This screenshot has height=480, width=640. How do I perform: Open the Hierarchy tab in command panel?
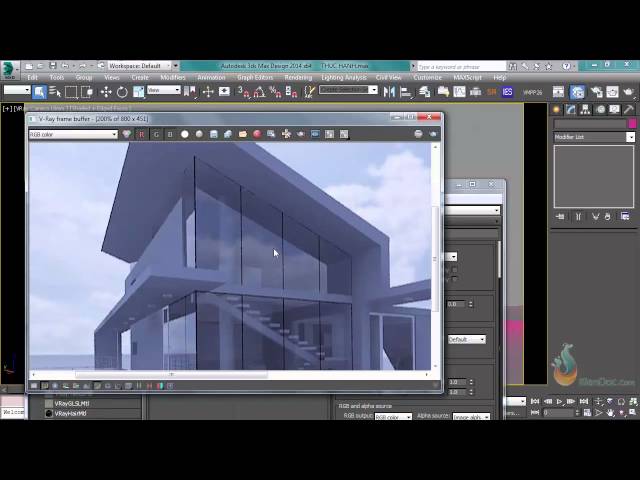(586, 110)
